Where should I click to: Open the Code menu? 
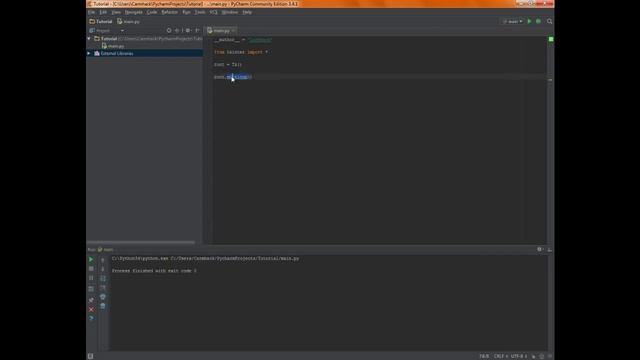[152, 12]
